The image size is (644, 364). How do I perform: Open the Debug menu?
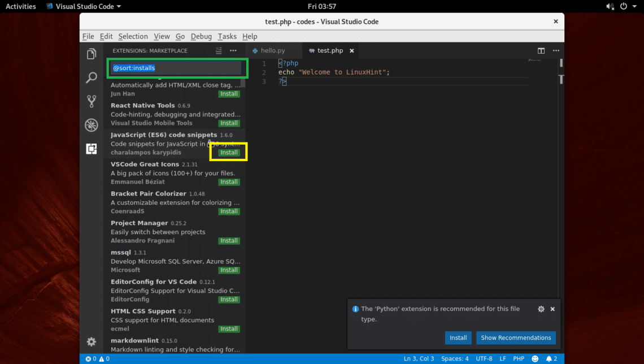click(x=201, y=36)
